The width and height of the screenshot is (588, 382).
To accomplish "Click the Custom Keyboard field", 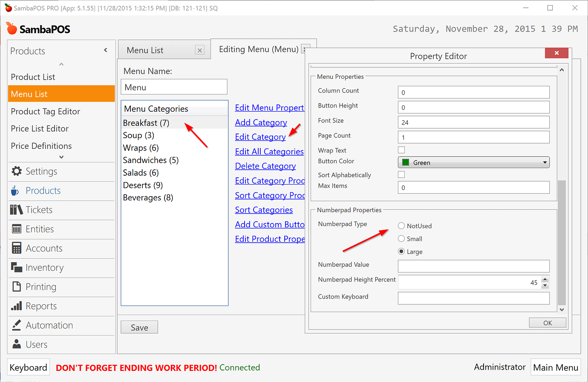I will pos(473,298).
